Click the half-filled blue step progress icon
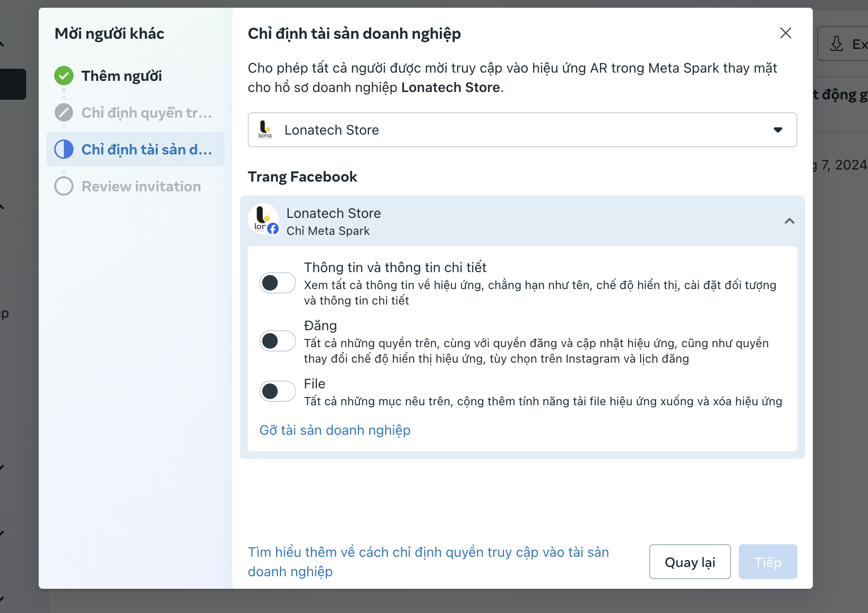 point(64,149)
